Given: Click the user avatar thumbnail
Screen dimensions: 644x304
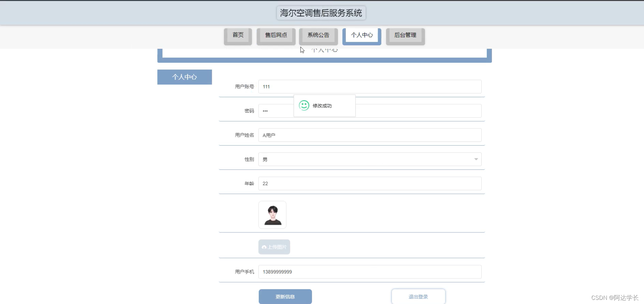Looking at the screenshot, I should tap(272, 215).
